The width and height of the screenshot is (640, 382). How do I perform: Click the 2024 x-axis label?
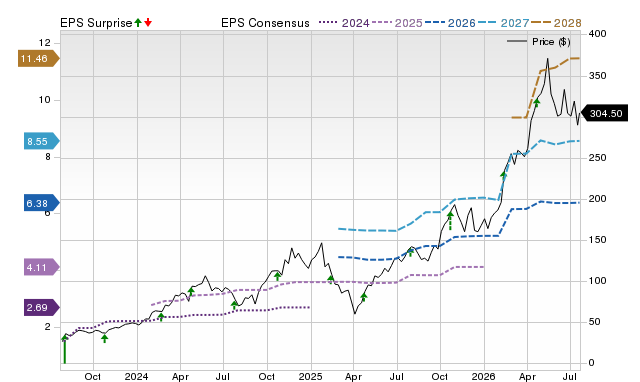click(136, 376)
